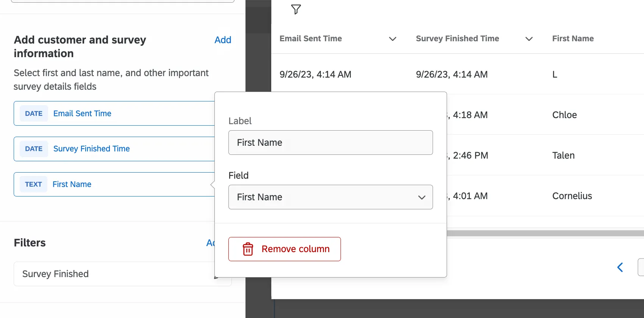Expand the Email Sent Time column menu

(392, 39)
